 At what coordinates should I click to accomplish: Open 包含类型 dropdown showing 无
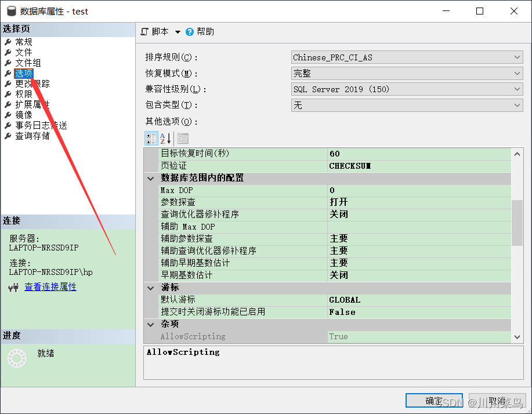click(407, 105)
